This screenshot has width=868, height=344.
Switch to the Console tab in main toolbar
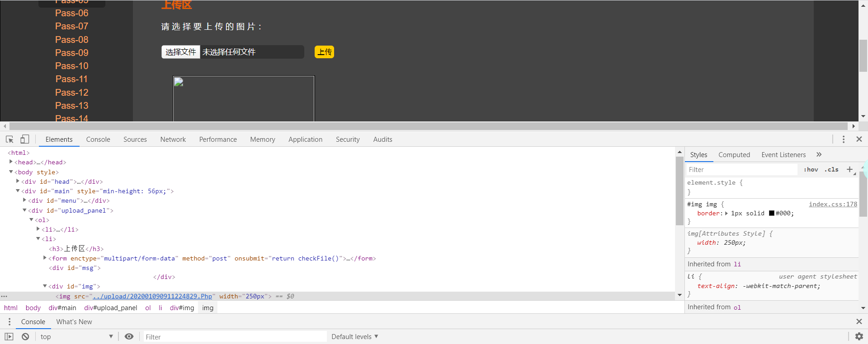tap(98, 139)
